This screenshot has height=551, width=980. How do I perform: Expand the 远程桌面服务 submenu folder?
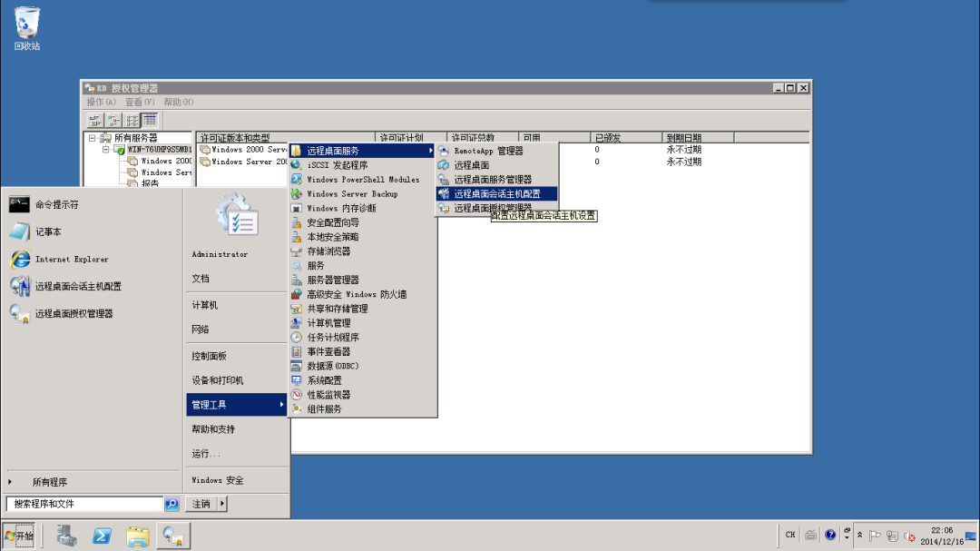[362, 151]
